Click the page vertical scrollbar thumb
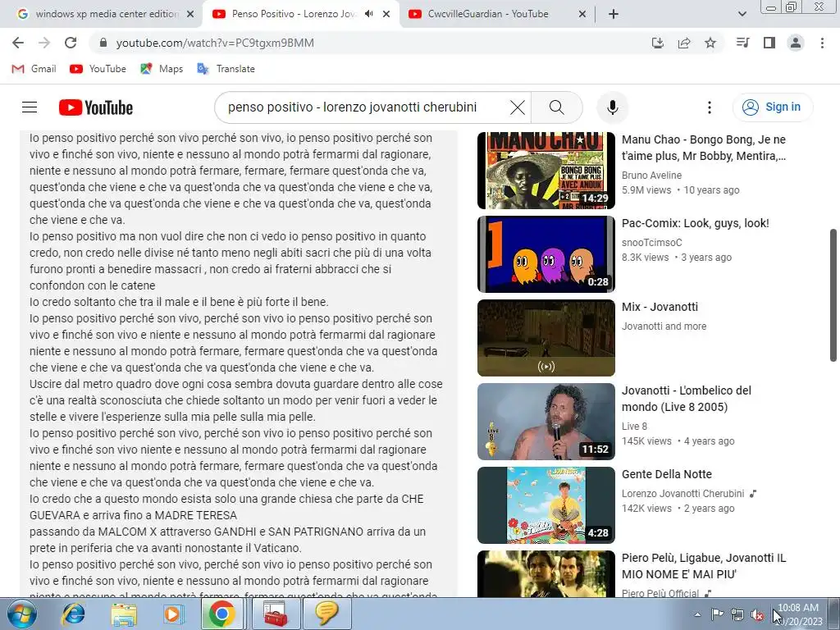This screenshot has height=630, width=840. pos(833,295)
